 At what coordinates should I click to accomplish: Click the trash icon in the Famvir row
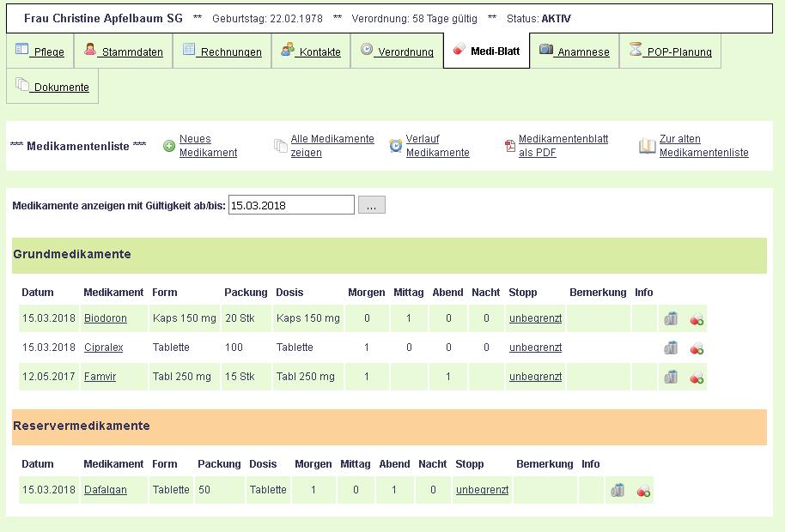coord(671,377)
